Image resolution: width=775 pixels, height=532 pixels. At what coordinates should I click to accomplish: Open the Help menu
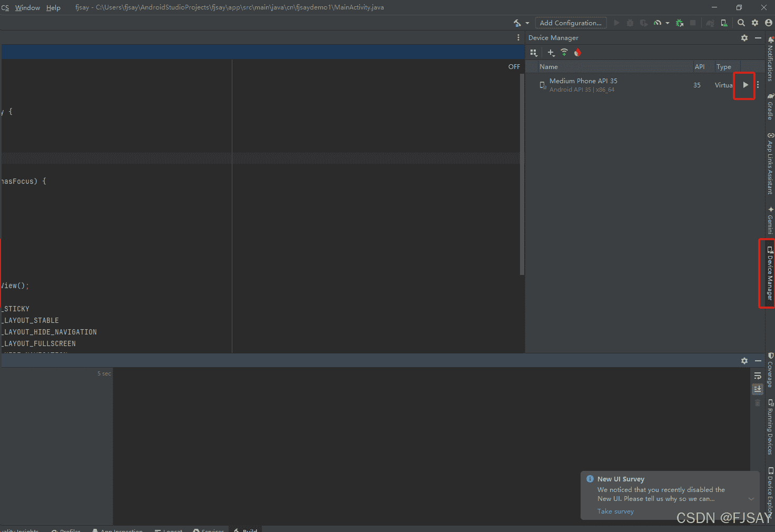[x=53, y=8]
